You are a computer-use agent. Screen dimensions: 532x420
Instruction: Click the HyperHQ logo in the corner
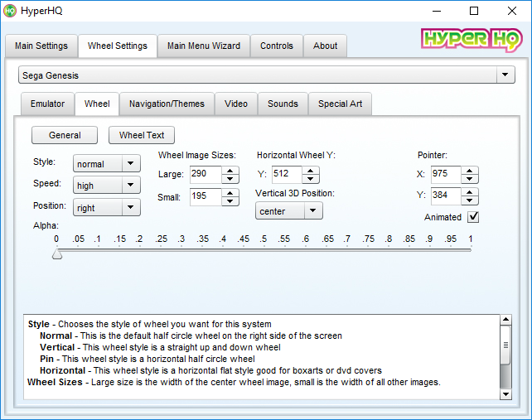tap(472, 40)
